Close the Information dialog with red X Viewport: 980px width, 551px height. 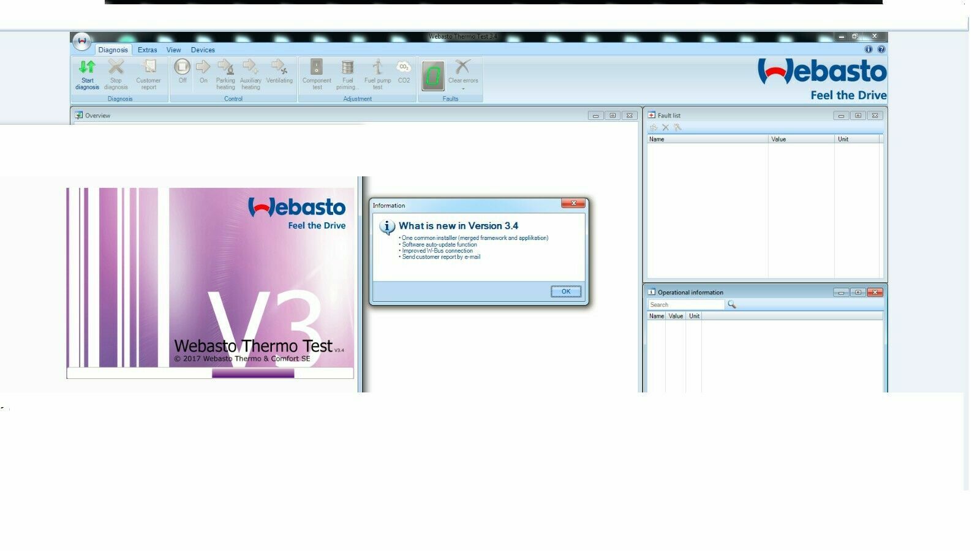[573, 203]
